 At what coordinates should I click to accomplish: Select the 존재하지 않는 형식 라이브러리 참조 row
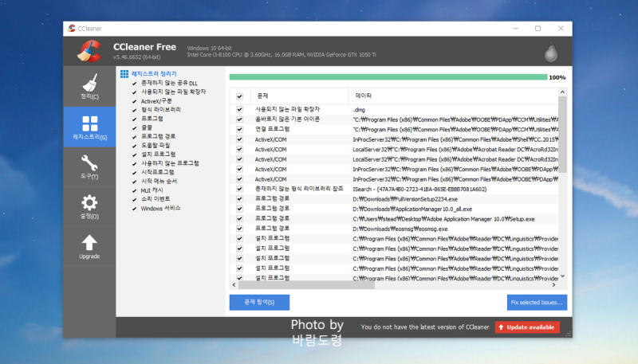coord(394,189)
